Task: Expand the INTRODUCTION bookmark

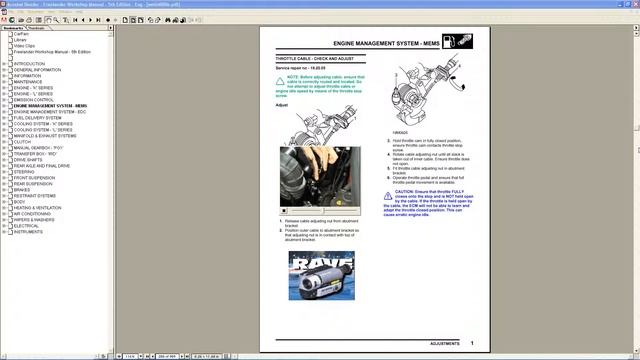Action: click(x=4, y=64)
